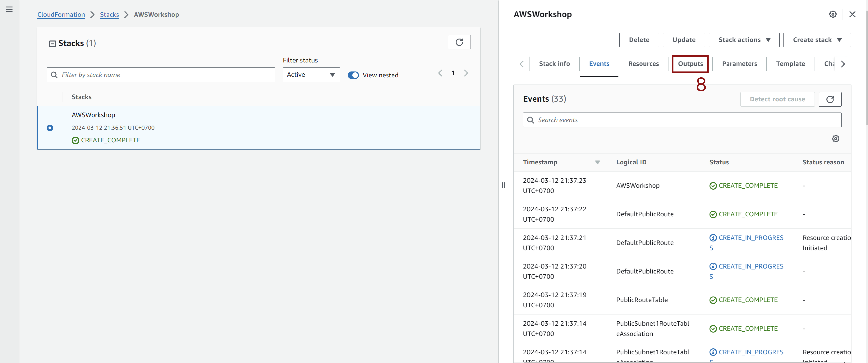Image resolution: width=868 pixels, height=363 pixels.
Task: Click the split panel resize handle
Action: (503, 185)
